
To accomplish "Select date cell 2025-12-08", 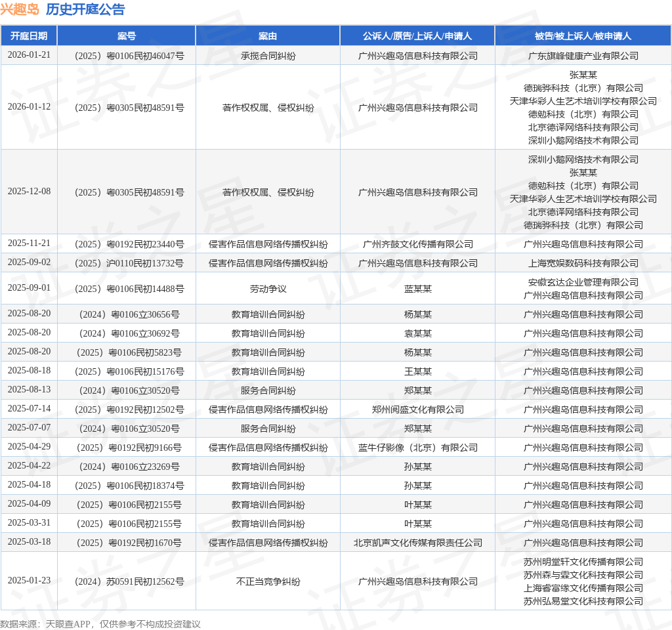I will click(x=29, y=191).
